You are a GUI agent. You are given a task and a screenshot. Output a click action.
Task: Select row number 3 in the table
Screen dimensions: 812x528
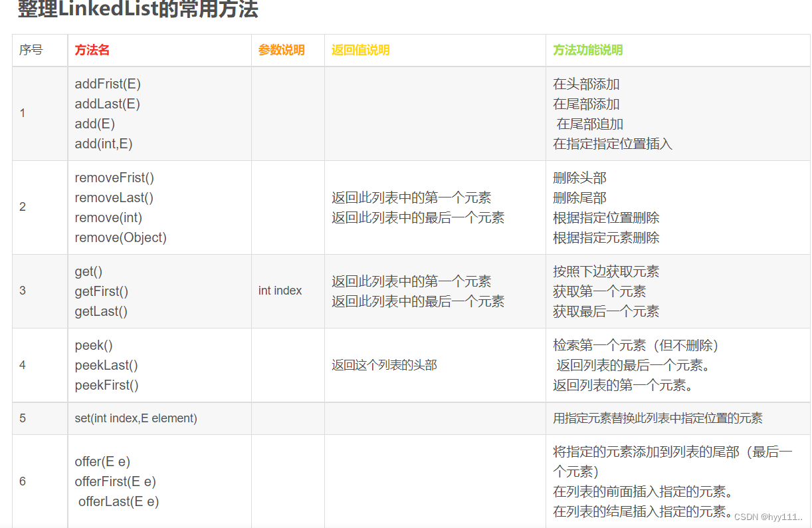coord(22,291)
